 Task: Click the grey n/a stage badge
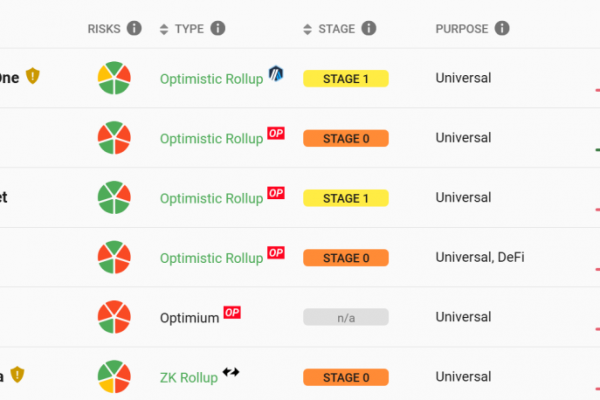346,317
